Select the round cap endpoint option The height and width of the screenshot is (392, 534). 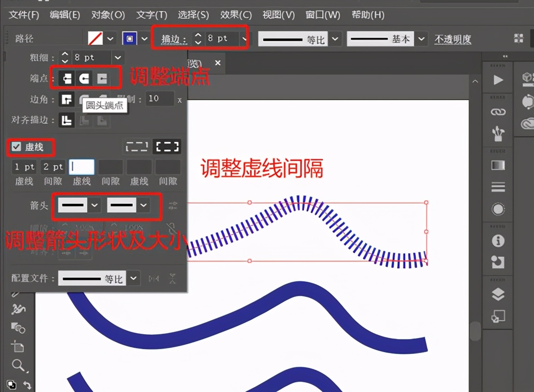point(84,78)
